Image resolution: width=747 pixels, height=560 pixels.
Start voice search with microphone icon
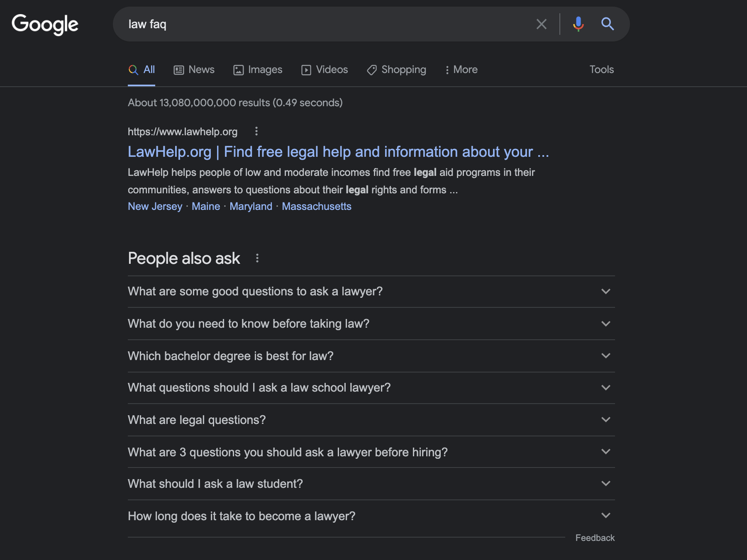(578, 24)
